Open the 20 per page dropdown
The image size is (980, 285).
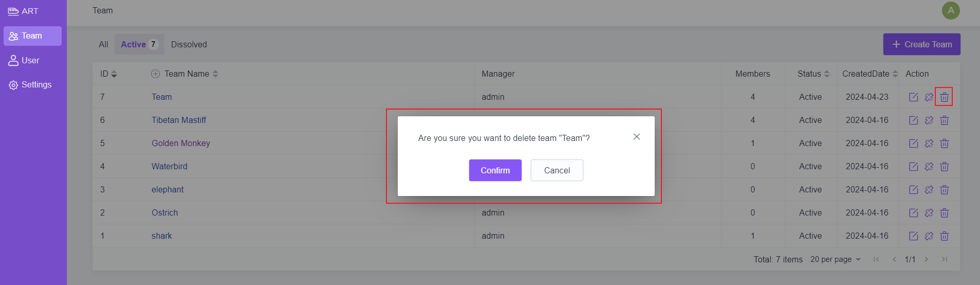(x=835, y=259)
